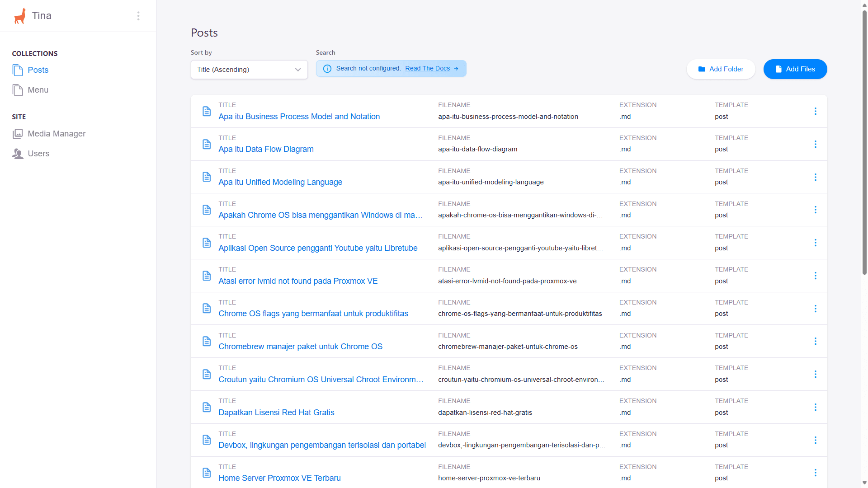Click info icon in search not configured notice

click(x=327, y=69)
